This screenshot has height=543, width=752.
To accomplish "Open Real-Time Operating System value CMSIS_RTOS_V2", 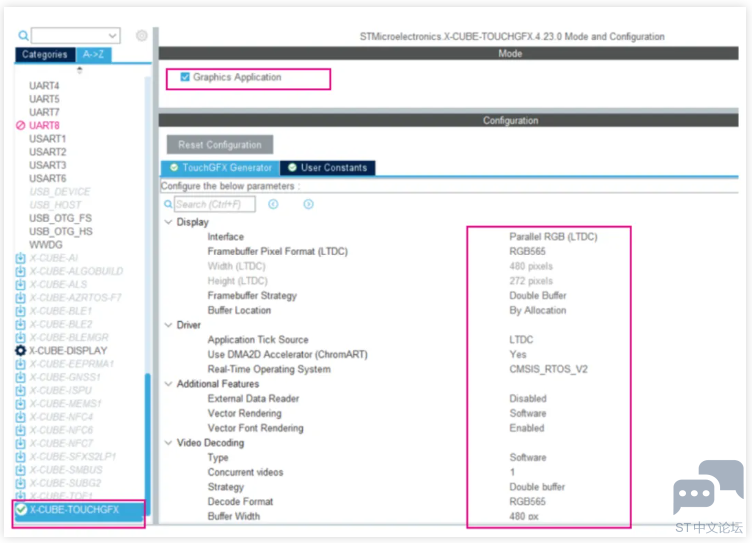I will pos(548,369).
